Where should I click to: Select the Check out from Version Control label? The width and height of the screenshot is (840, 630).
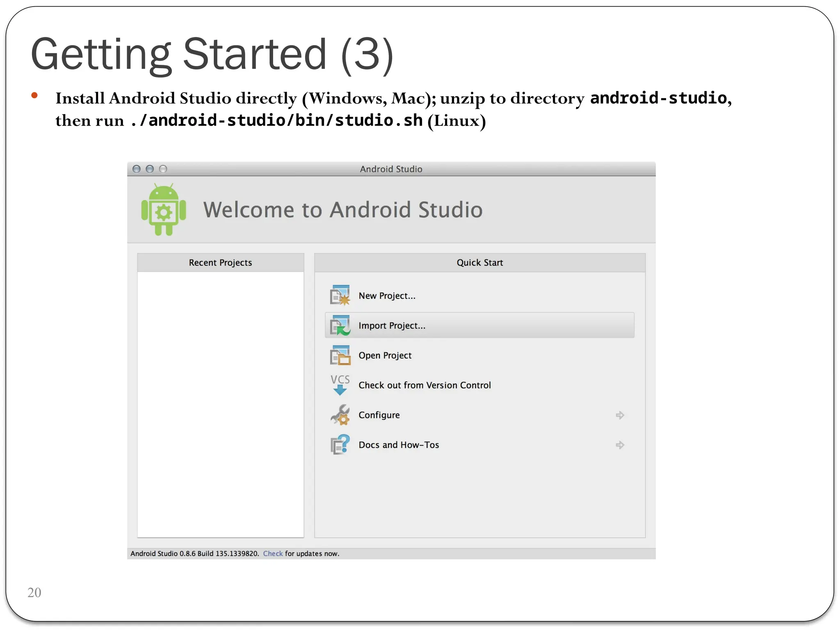[425, 385]
